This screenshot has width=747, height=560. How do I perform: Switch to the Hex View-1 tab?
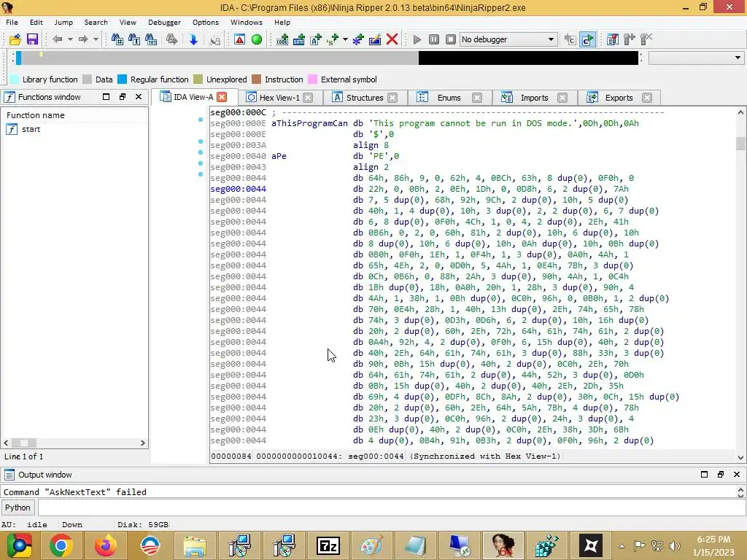coord(279,98)
